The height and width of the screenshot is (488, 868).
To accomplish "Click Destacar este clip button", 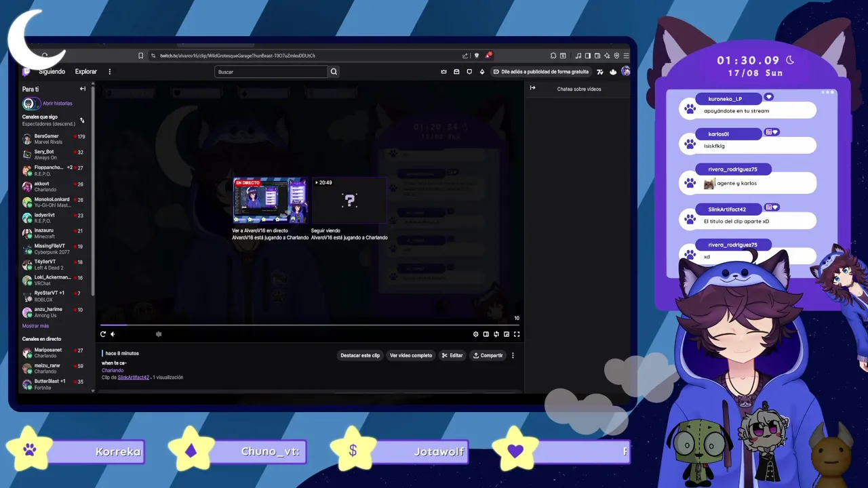I will pyautogui.click(x=360, y=355).
